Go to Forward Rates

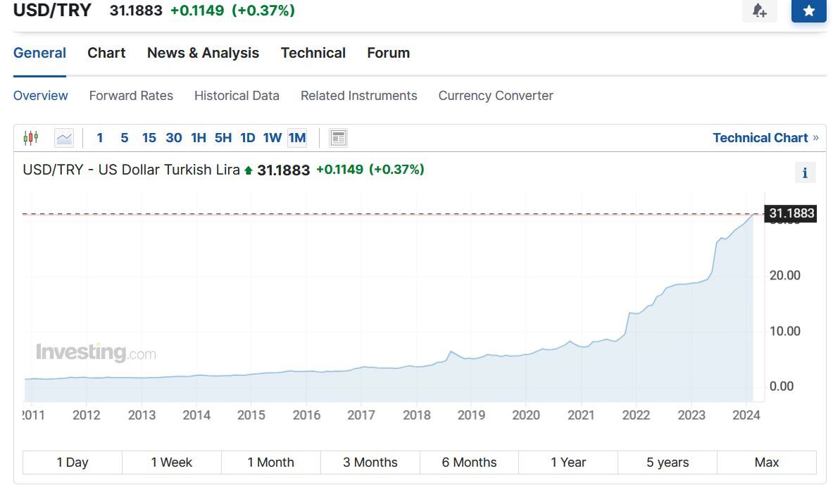(131, 96)
